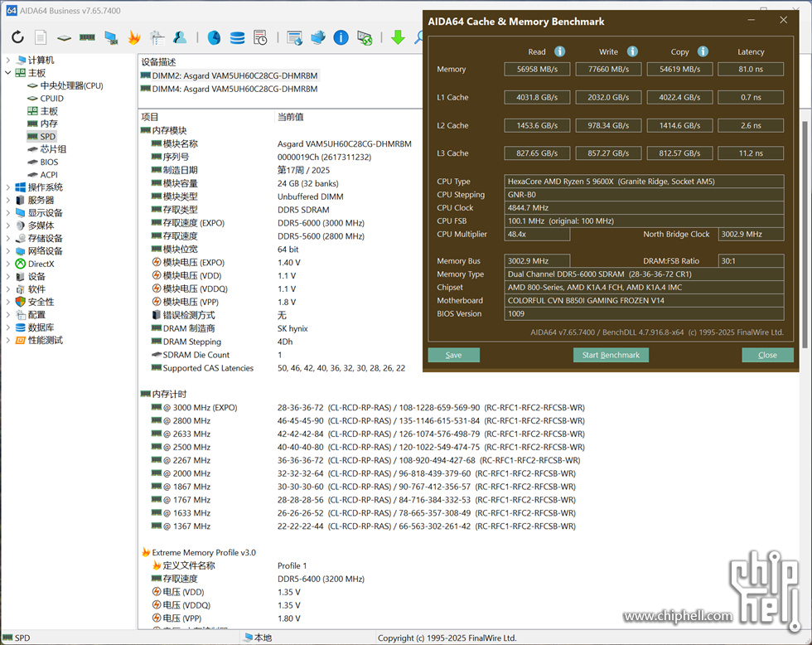This screenshot has width=812, height=645.
Task: Click the blue Info circle toolbar icon
Action: (x=341, y=37)
